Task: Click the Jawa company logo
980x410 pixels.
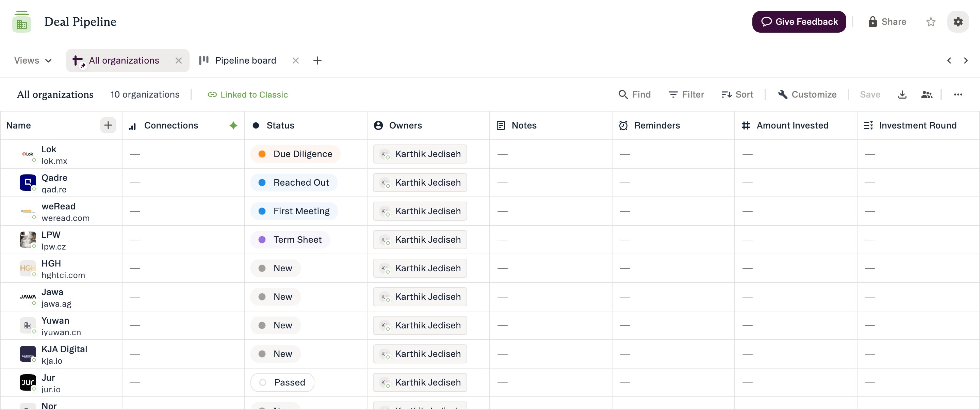Action: [x=28, y=296]
